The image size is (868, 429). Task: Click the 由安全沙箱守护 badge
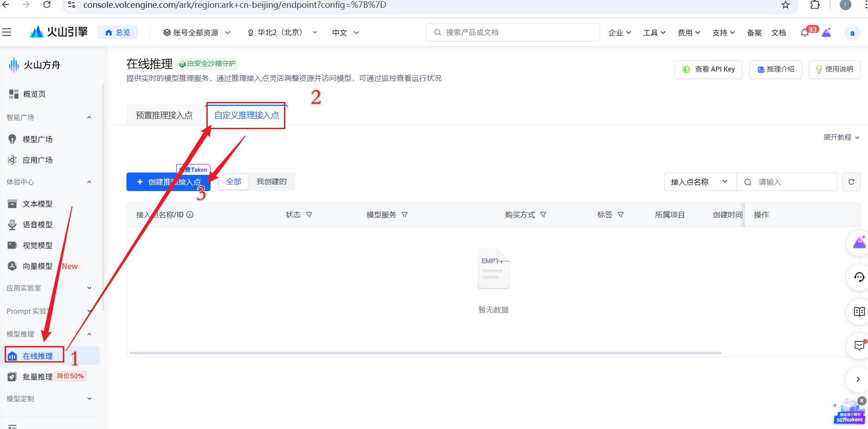pos(208,64)
